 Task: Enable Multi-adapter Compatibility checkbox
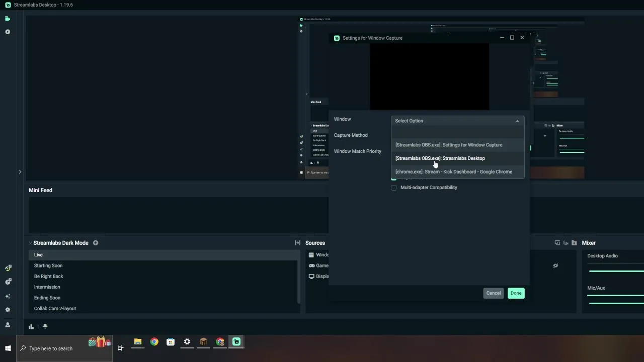pyautogui.click(x=394, y=188)
